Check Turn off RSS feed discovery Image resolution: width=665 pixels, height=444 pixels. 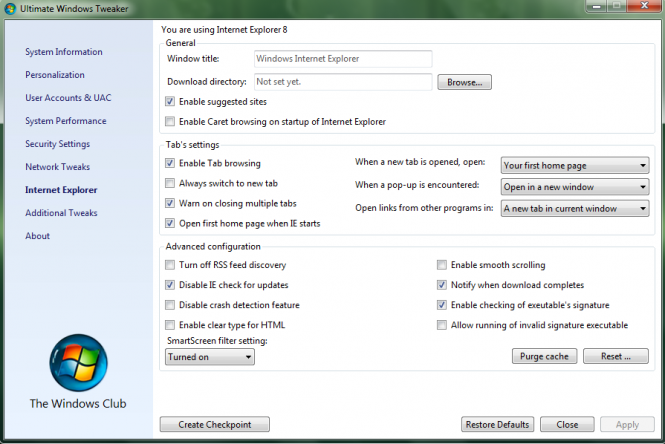pyautogui.click(x=170, y=265)
